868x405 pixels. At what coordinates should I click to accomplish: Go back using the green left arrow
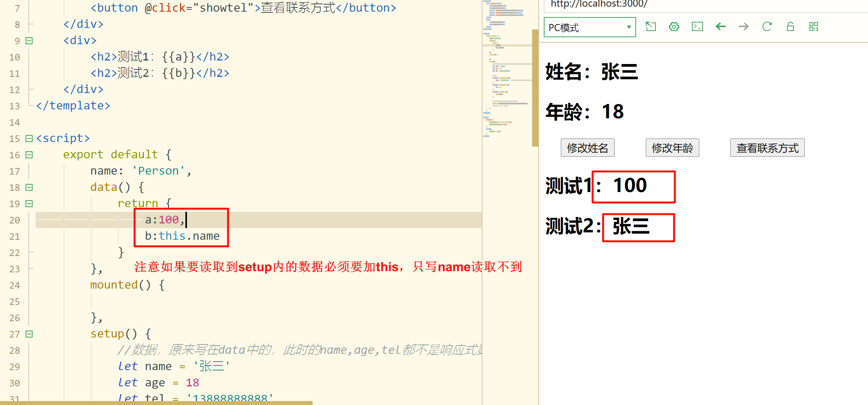pyautogui.click(x=721, y=27)
